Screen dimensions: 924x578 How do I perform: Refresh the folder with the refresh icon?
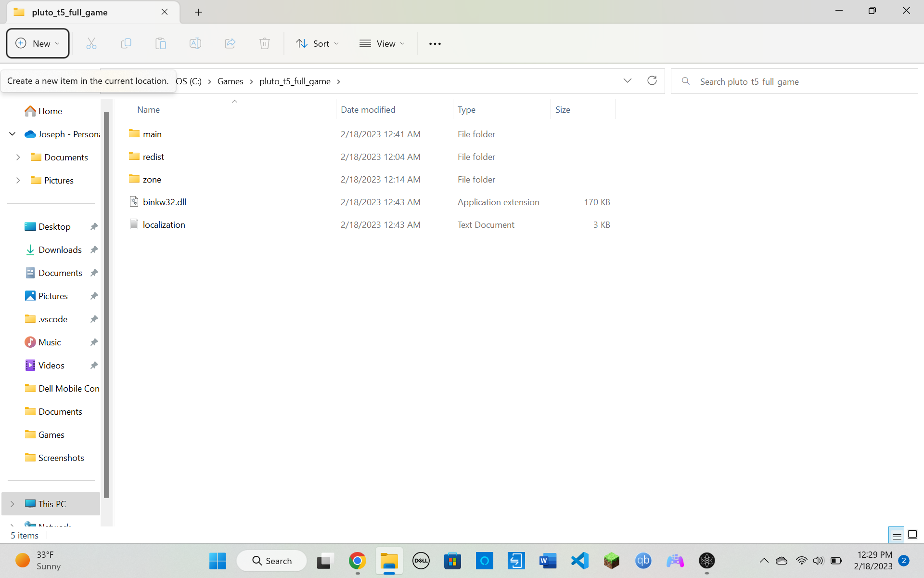(x=652, y=81)
